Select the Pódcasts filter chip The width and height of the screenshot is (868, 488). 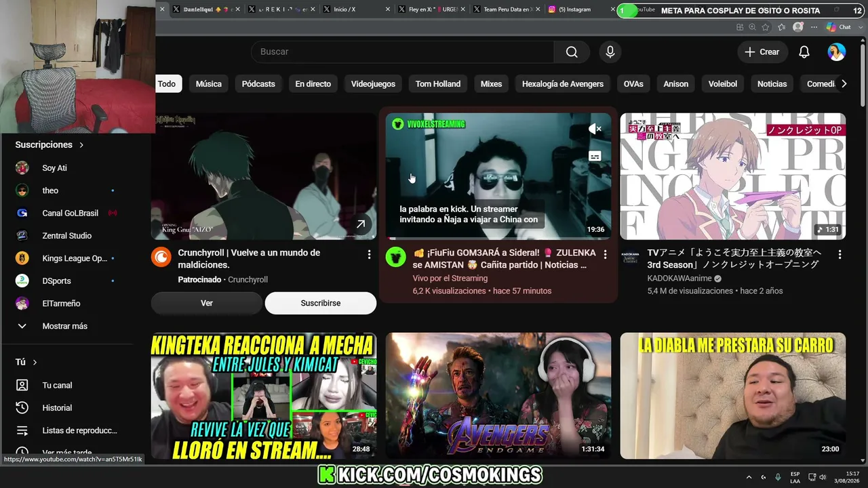tap(258, 84)
